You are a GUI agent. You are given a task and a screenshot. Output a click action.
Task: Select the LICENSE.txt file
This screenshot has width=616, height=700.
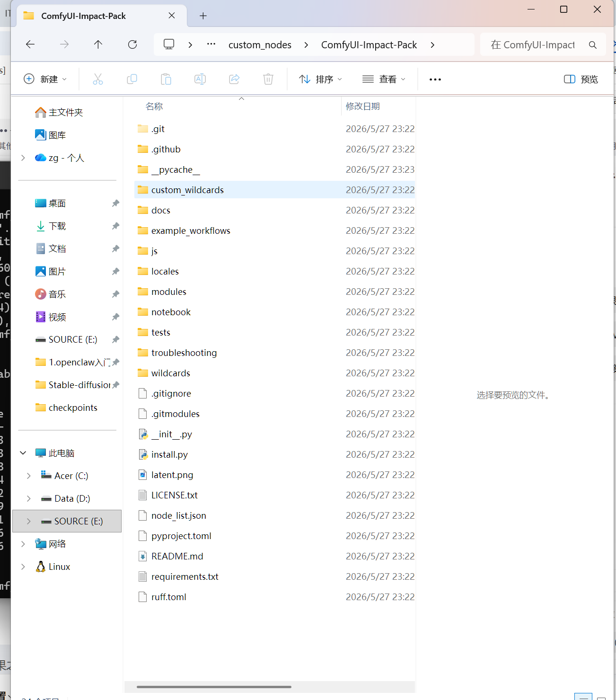coord(275,496)
